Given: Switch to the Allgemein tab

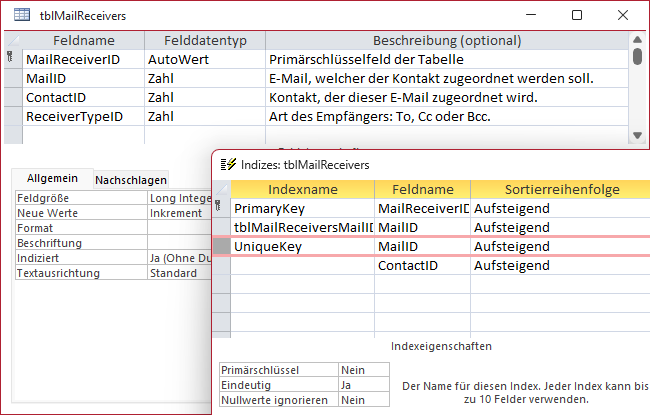Looking at the screenshot, I should pos(52,178).
